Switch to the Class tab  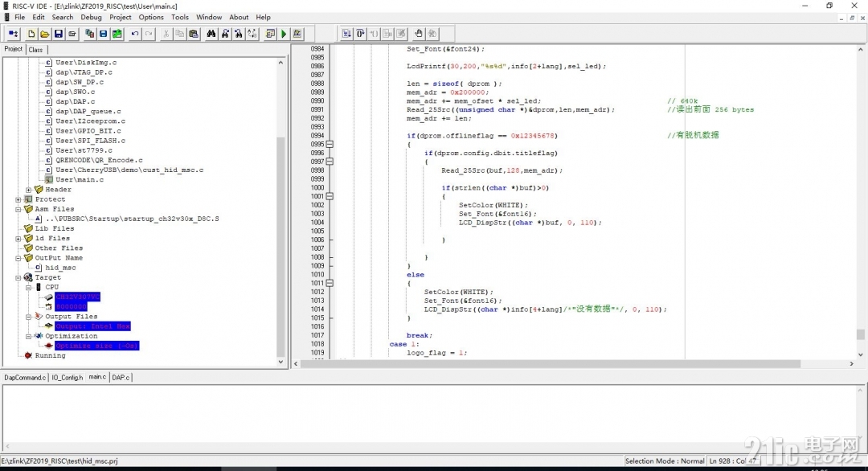[35, 50]
